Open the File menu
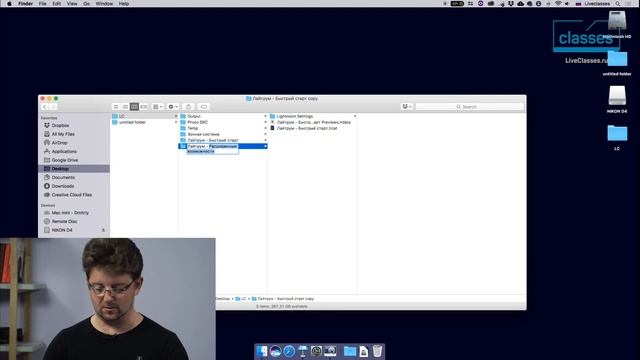 pos(42,4)
